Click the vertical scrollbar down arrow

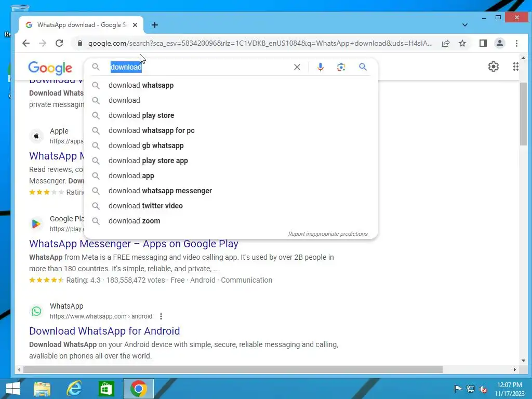pyautogui.click(x=523, y=361)
